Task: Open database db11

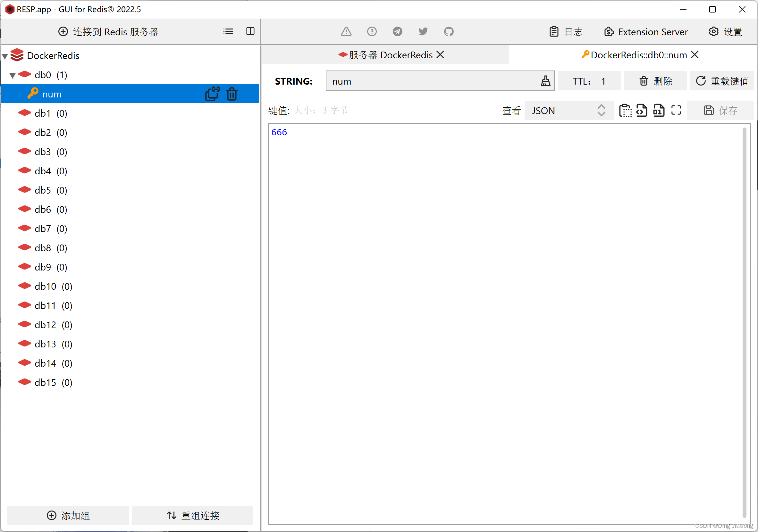Action: (54, 305)
